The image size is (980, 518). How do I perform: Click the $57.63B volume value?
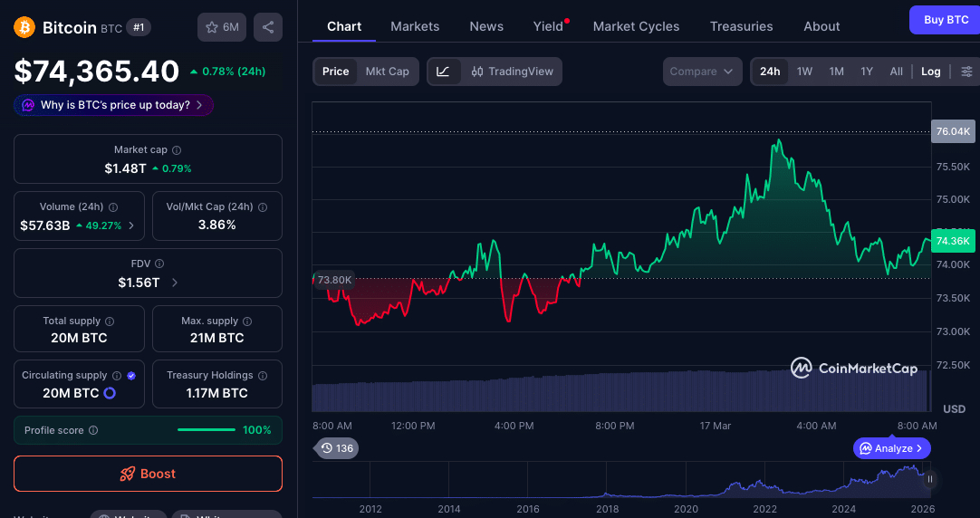click(45, 225)
